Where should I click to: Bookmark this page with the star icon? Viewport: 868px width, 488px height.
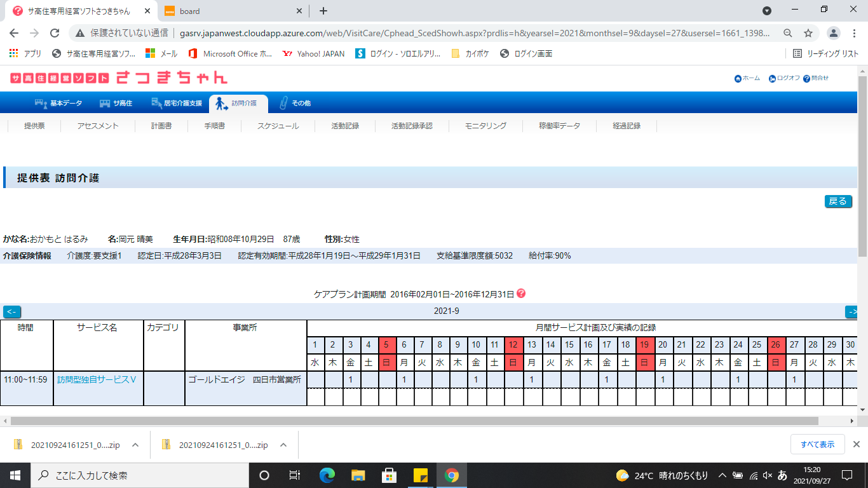808,33
